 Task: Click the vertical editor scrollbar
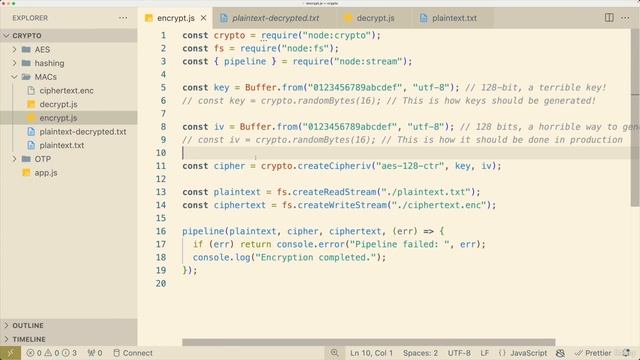click(636, 117)
